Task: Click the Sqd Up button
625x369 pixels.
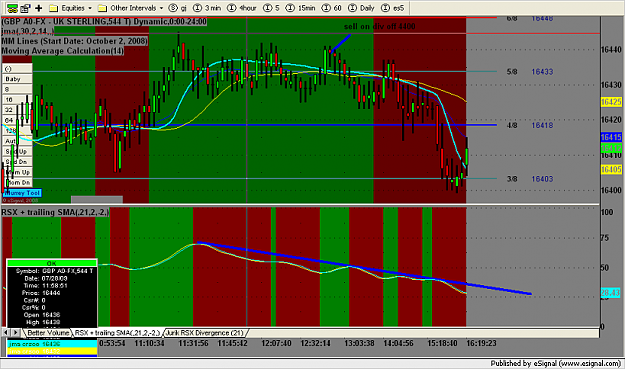Action: 16,151
